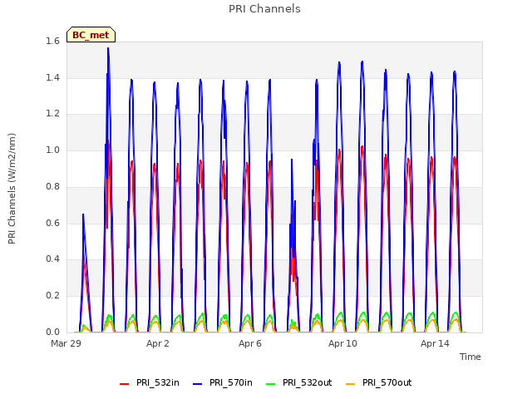The image size is (532, 399).
Task: Select the PRI_570in legend label
Action: pyautogui.click(x=231, y=382)
